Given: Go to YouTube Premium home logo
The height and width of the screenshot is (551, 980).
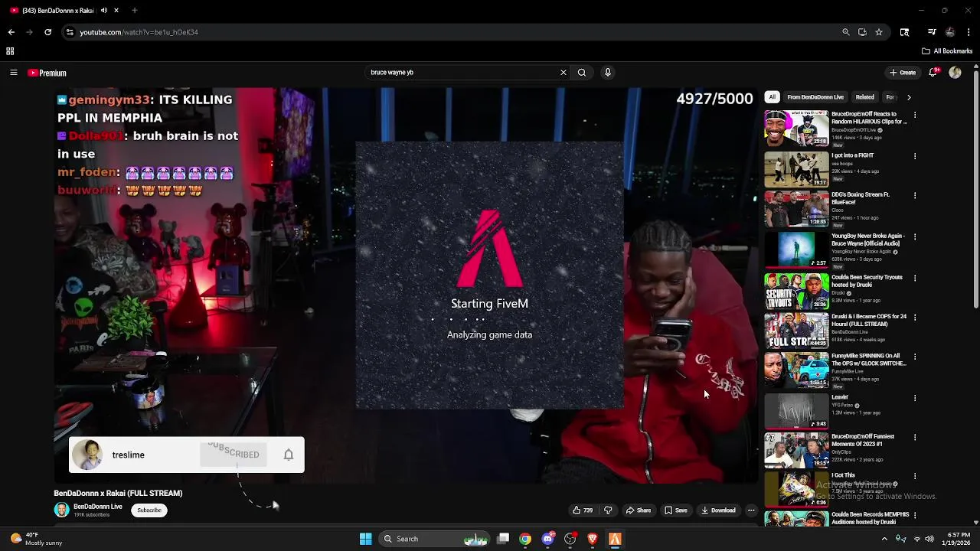Looking at the screenshot, I should click(x=47, y=73).
